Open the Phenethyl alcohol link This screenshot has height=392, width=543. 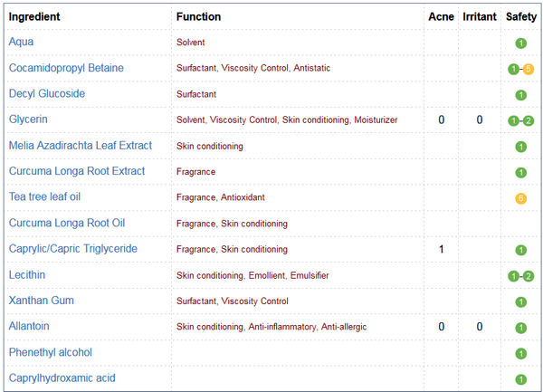click(x=51, y=352)
